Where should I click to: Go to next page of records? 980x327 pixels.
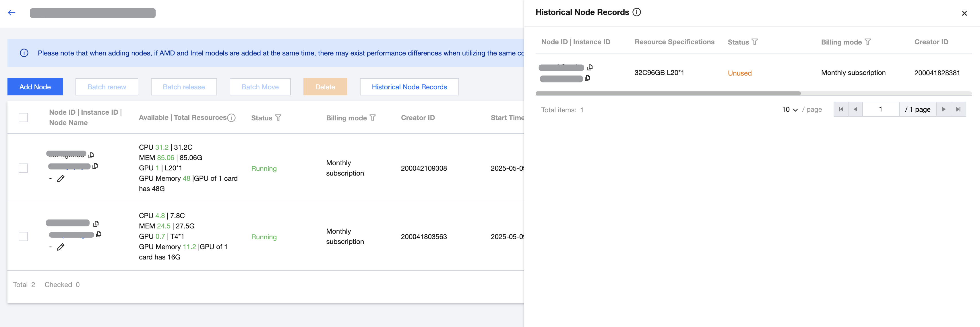tap(944, 109)
